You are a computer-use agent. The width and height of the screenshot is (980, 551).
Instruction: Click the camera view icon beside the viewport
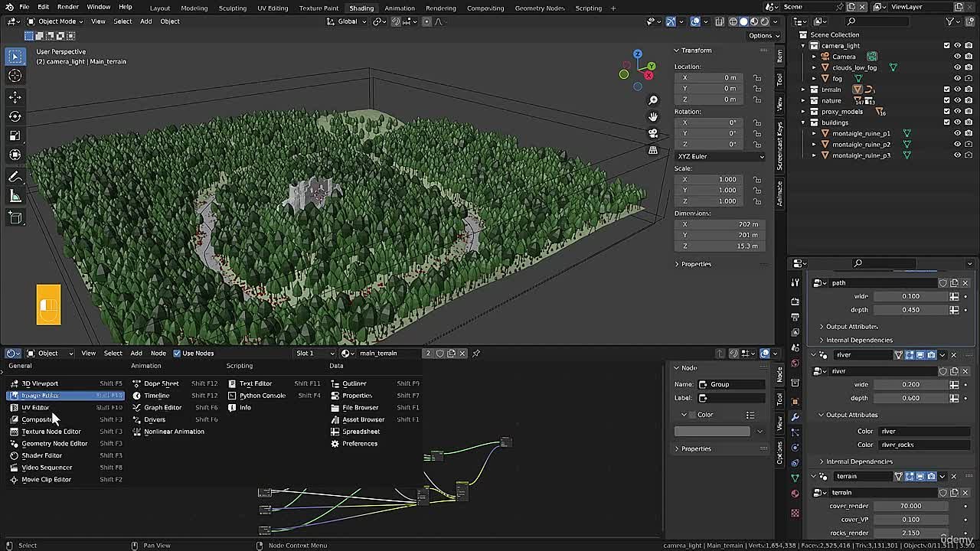[652, 133]
